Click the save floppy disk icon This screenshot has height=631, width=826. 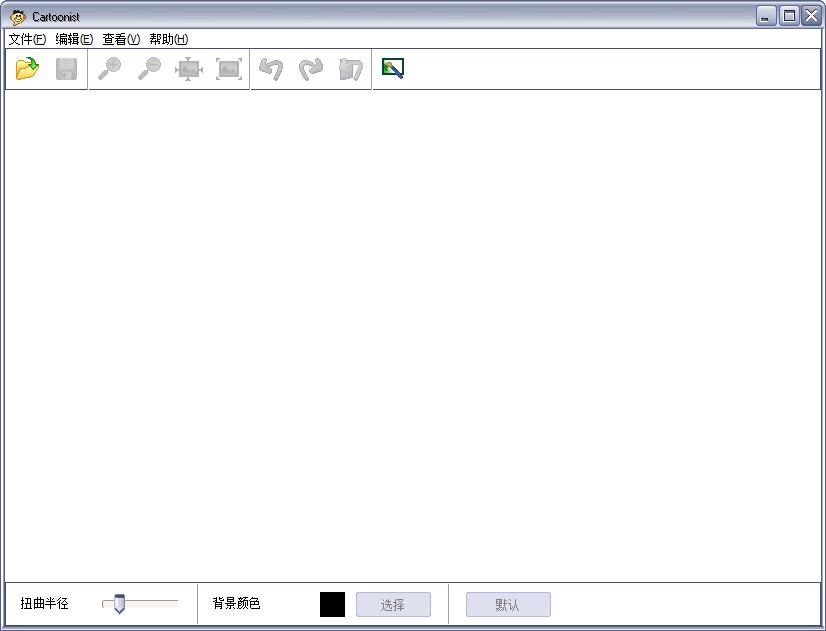[x=66, y=68]
